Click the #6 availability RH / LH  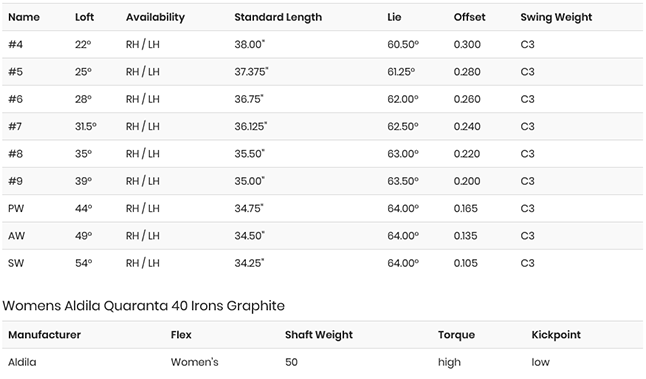click(143, 99)
